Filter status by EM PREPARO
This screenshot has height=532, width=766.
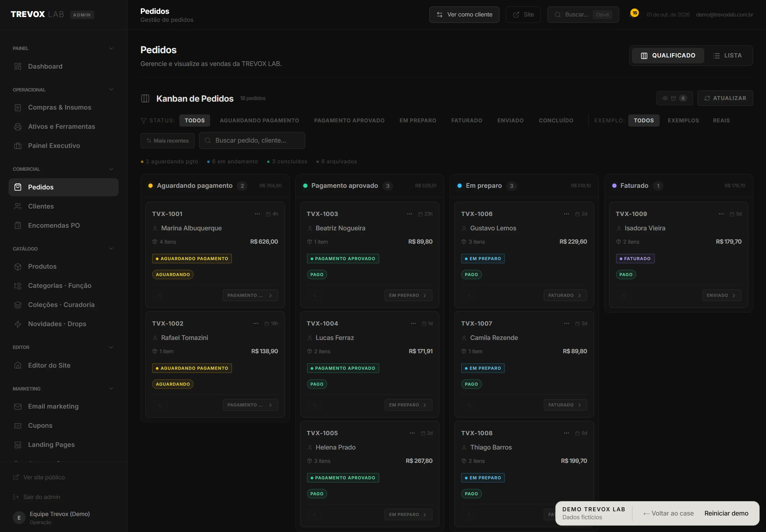click(x=418, y=121)
